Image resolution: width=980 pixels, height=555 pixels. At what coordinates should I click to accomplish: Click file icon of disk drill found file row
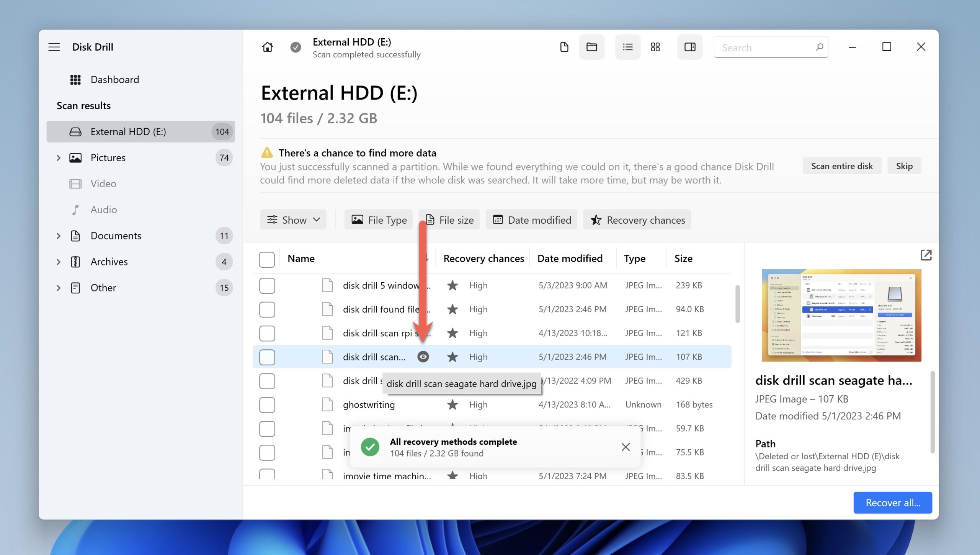coord(327,309)
